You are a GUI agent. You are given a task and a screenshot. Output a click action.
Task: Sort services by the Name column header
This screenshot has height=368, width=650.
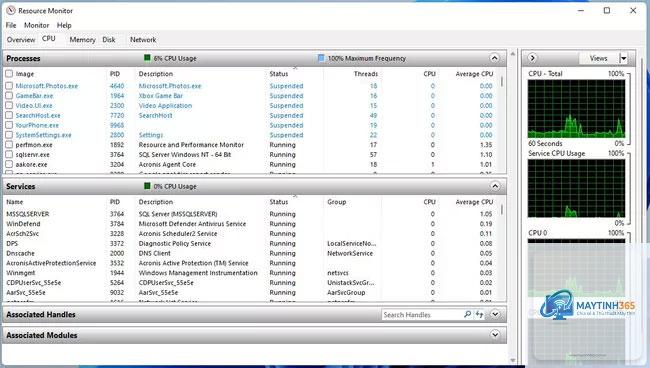15,202
